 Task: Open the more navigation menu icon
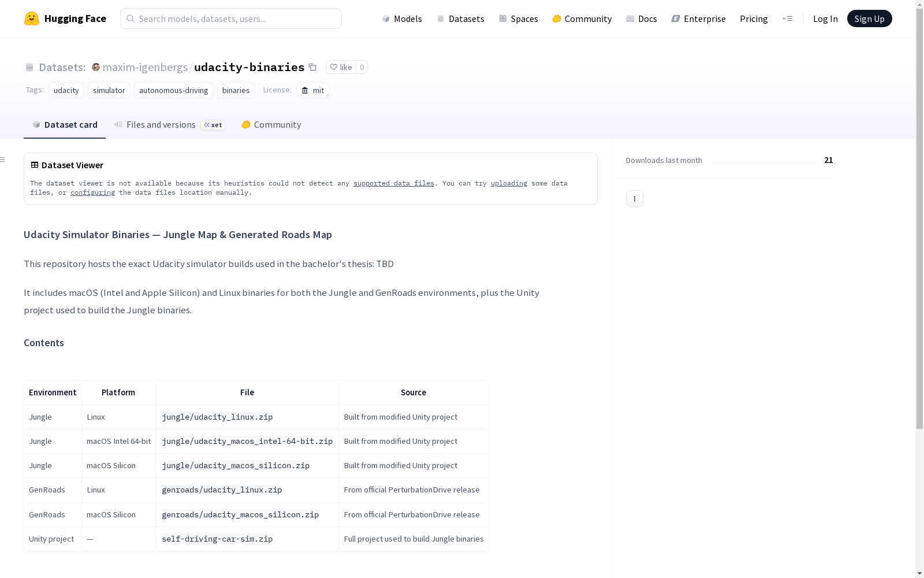click(x=787, y=18)
